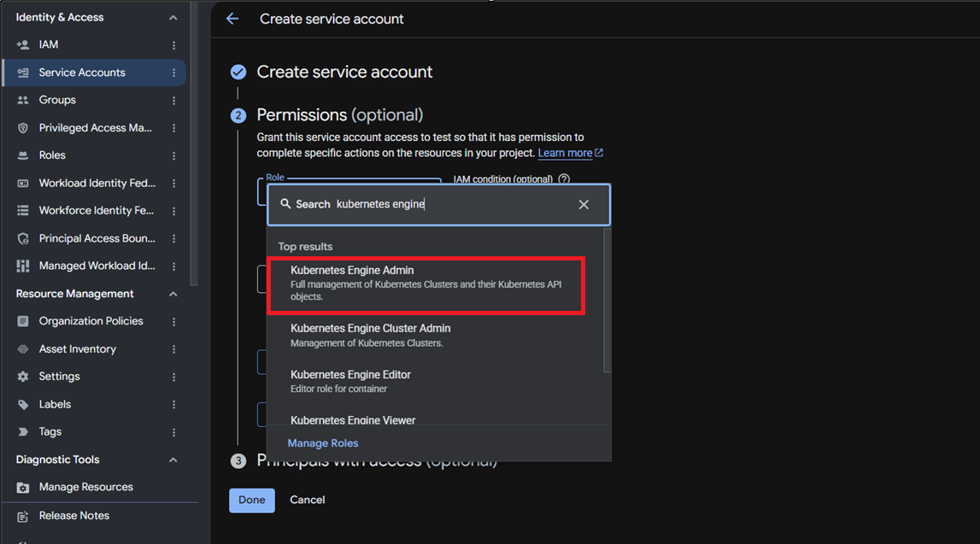Click the Groups people icon

[23, 100]
